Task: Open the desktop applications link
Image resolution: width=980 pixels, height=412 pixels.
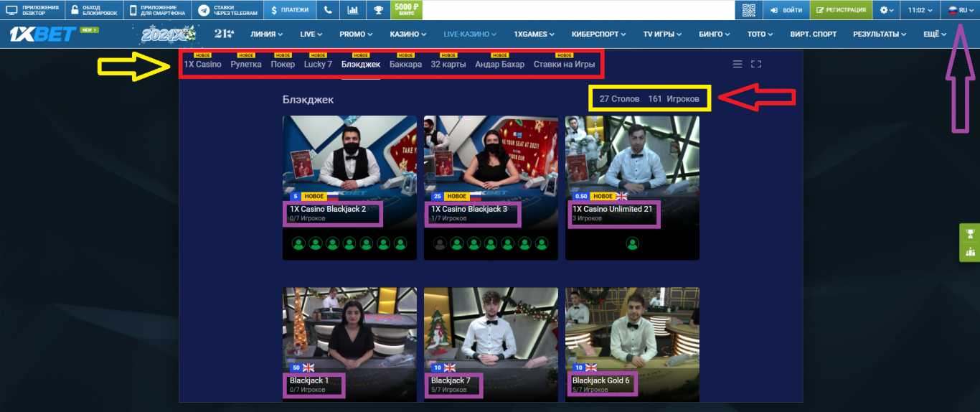Action: pos(32,10)
